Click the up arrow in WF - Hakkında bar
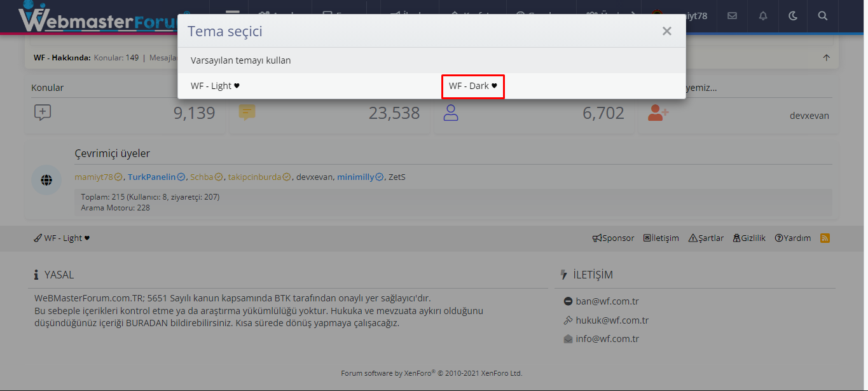Image resolution: width=868 pixels, height=391 pixels. point(826,57)
